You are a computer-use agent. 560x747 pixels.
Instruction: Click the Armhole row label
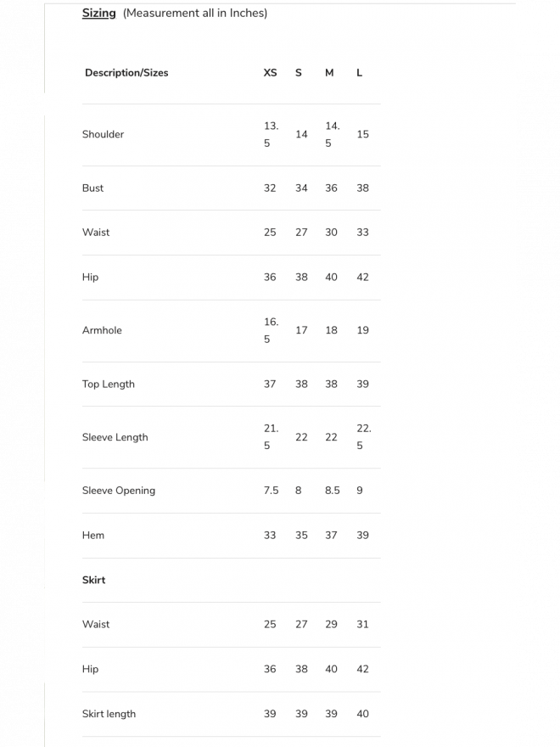[102, 330]
